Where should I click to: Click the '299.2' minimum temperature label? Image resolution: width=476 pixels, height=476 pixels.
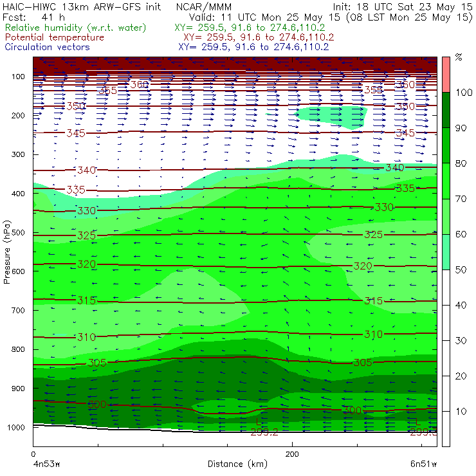[x=264, y=432]
